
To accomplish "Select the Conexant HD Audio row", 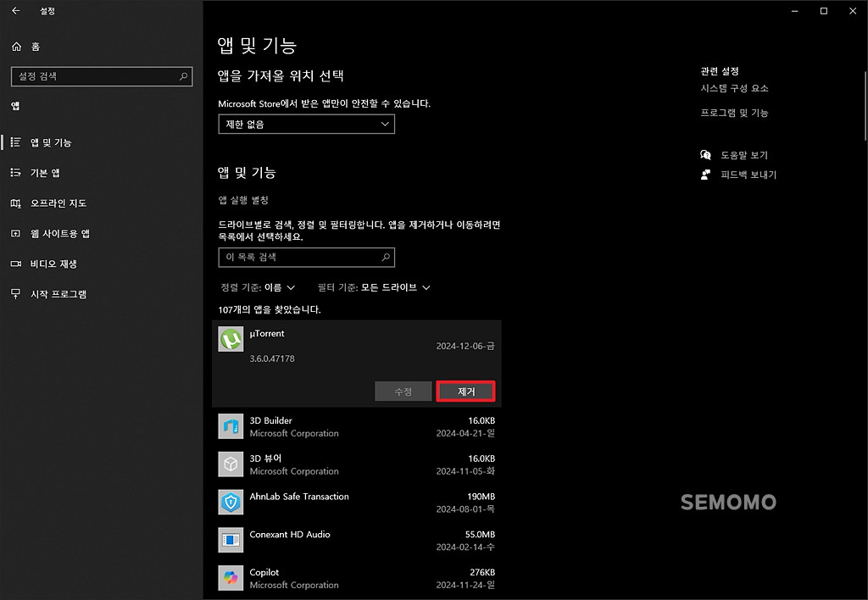I will pyautogui.click(x=357, y=540).
